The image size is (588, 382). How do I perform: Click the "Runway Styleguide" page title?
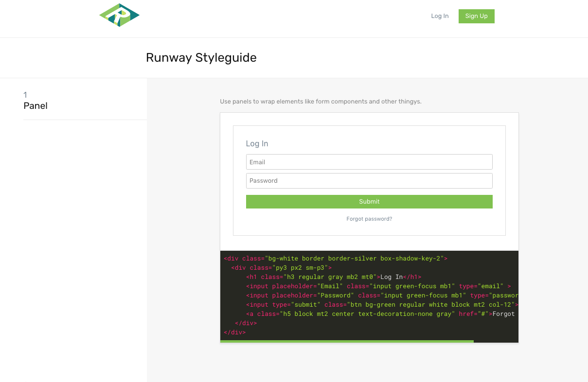(201, 57)
